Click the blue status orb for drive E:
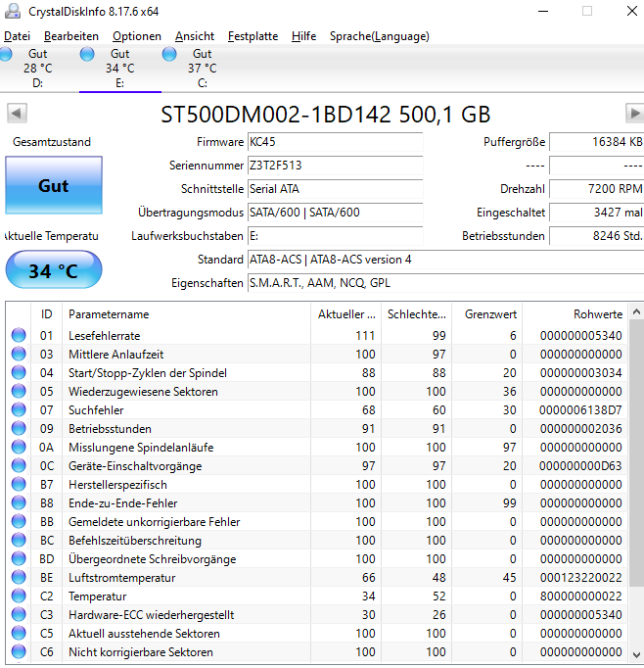Viewport: 644px width, 668px height. (87, 54)
